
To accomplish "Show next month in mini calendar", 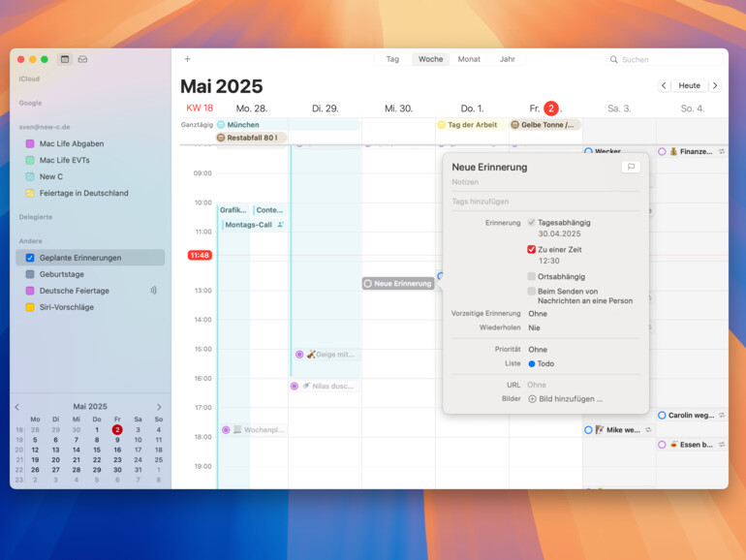I will click(159, 407).
